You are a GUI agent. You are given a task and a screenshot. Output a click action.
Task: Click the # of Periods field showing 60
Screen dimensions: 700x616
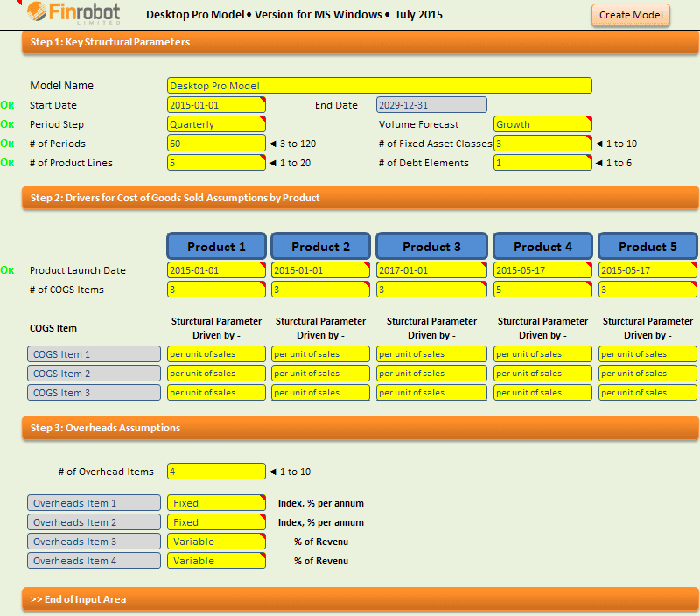coord(216,143)
